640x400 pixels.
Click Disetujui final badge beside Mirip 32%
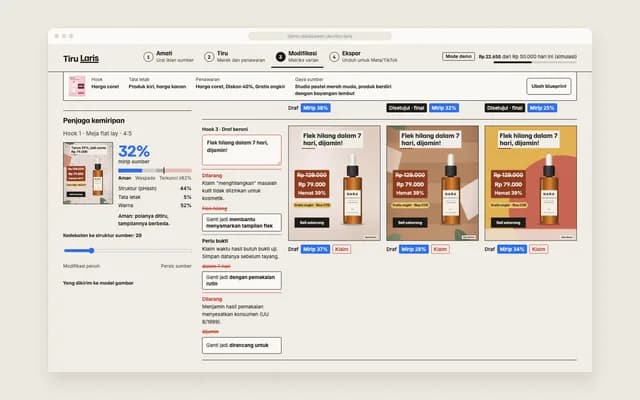point(407,108)
